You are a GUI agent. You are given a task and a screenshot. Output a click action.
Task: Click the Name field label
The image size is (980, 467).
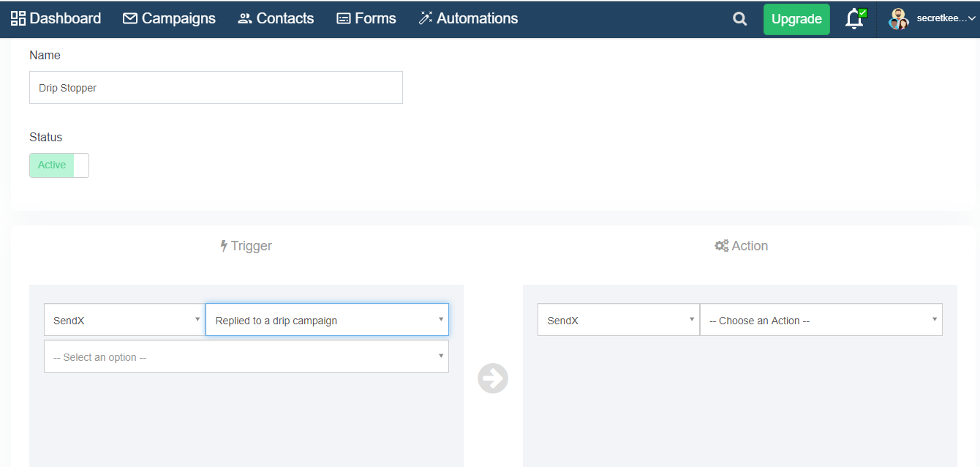[x=45, y=56]
